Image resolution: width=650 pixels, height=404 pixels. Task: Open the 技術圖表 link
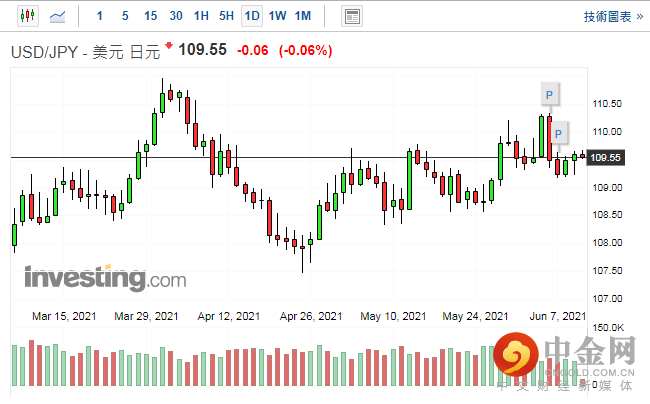coord(613,17)
